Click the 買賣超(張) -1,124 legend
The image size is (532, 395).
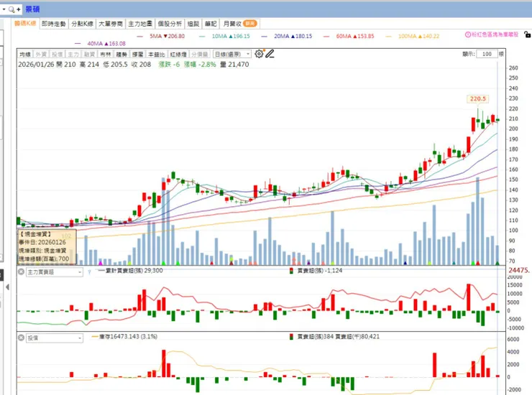coord(316,271)
